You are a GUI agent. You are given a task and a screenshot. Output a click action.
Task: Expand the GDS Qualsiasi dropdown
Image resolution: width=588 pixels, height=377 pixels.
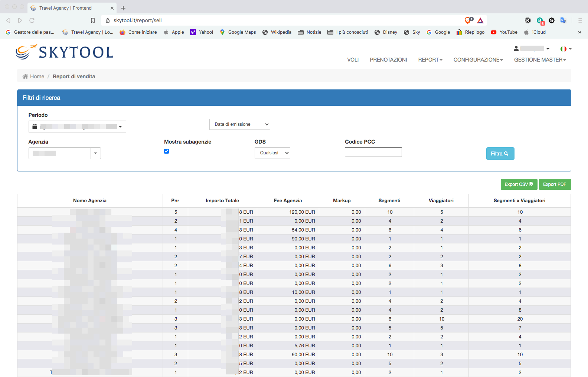coord(272,153)
